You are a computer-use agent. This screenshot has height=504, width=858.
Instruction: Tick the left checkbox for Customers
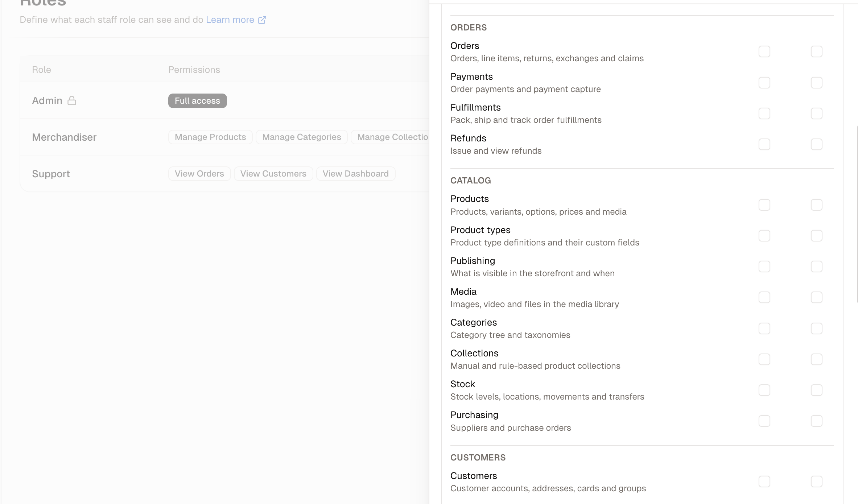point(764,482)
